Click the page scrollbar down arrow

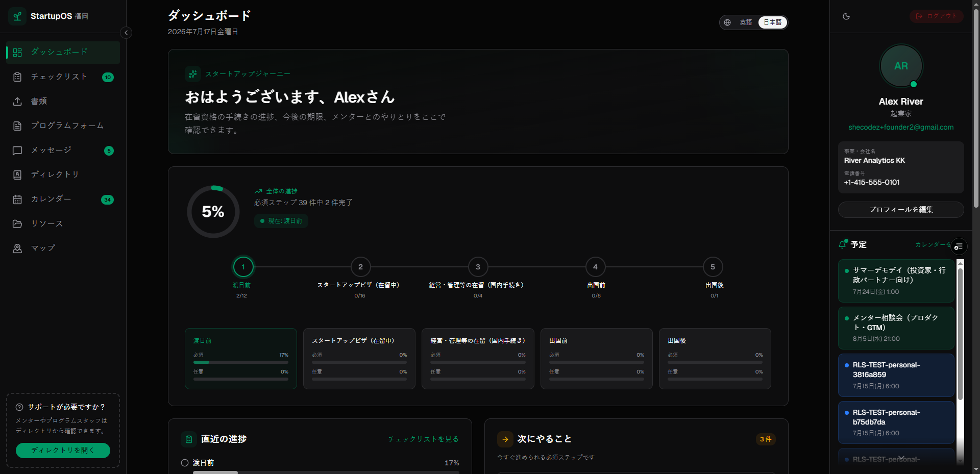click(x=976, y=469)
